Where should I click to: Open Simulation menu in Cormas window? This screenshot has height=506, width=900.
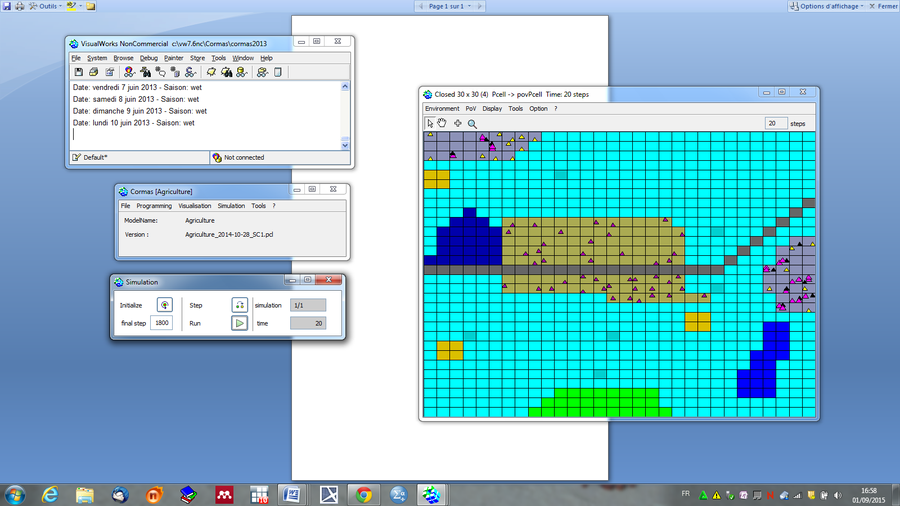pos(231,205)
